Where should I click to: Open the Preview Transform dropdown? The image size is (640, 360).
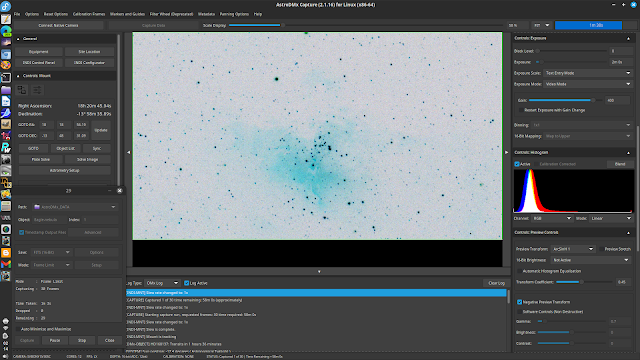coord(573,249)
